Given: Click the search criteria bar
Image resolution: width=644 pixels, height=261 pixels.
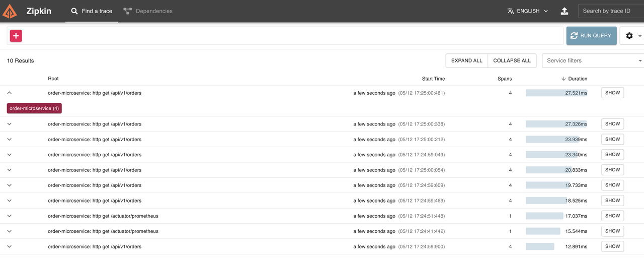Looking at the screenshot, I should point(285,36).
